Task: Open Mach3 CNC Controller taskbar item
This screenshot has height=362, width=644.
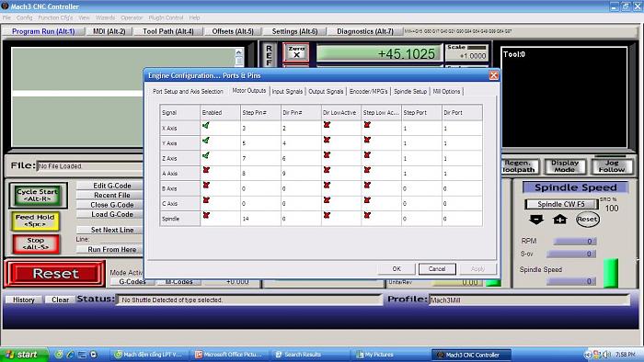Action: (x=471, y=355)
